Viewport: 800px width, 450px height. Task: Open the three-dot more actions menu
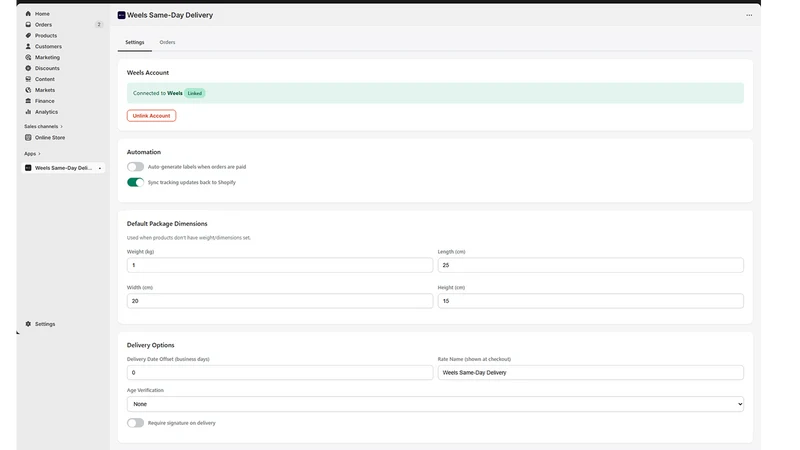pos(749,15)
